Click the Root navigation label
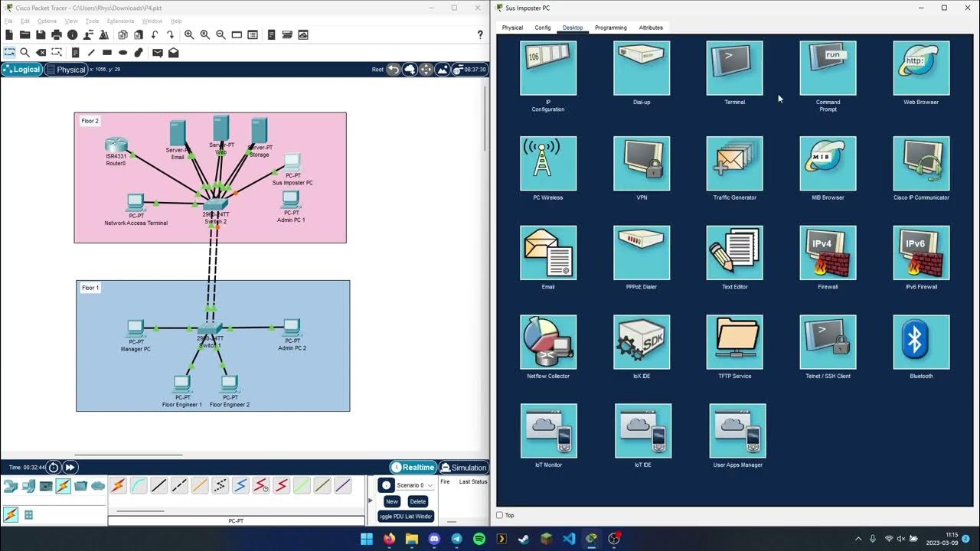 point(377,69)
